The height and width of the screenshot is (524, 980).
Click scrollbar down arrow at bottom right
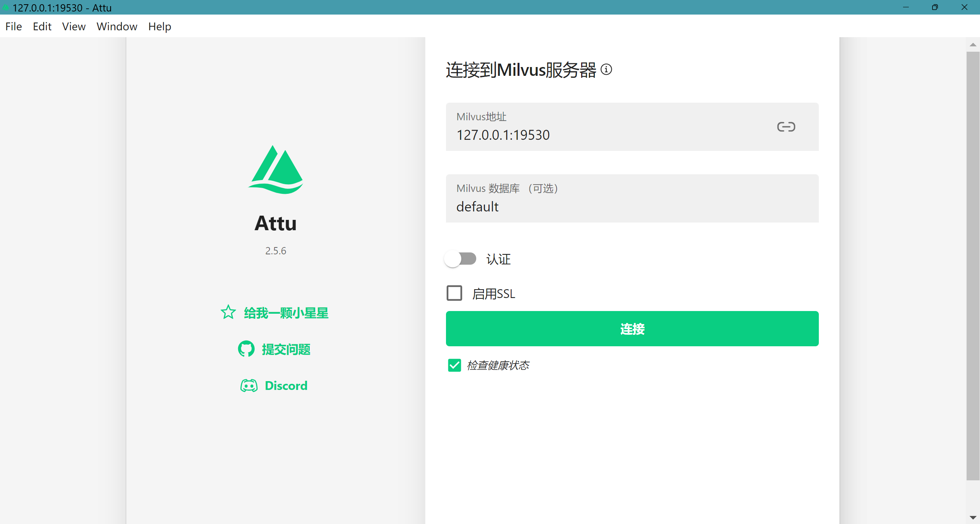coord(973,517)
